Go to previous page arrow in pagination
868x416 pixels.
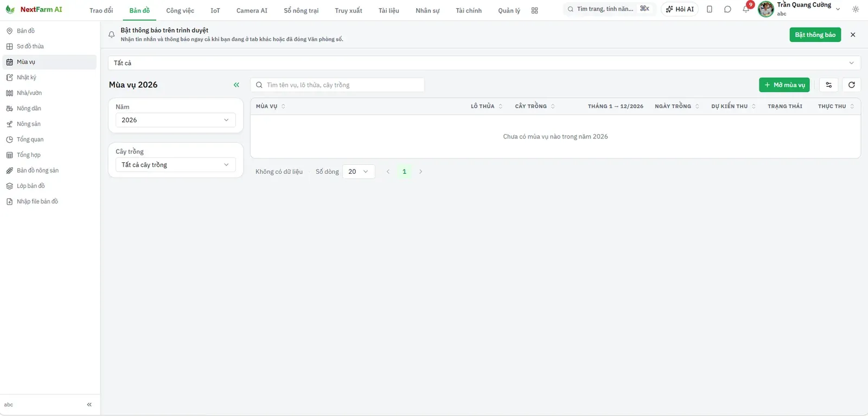click(388, 172)
